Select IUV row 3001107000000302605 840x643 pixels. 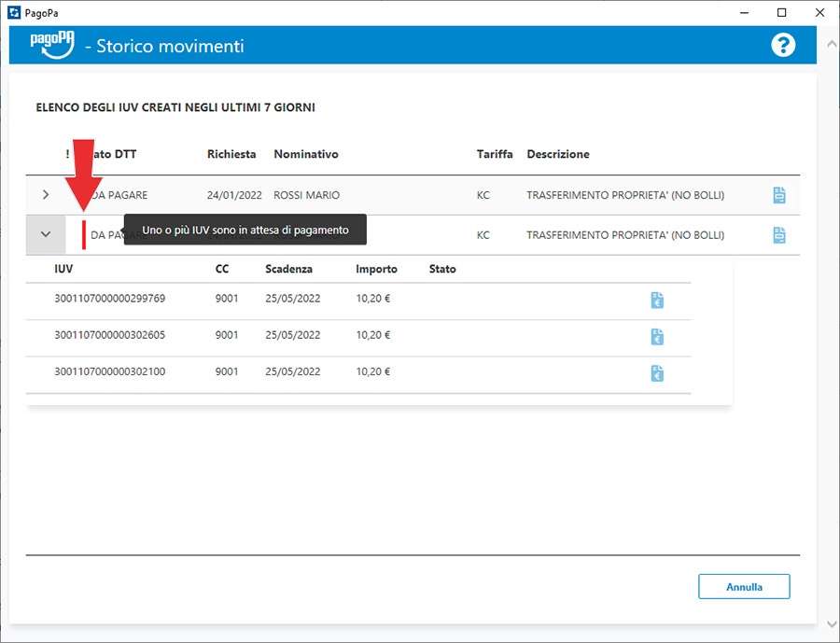[110, 336]
